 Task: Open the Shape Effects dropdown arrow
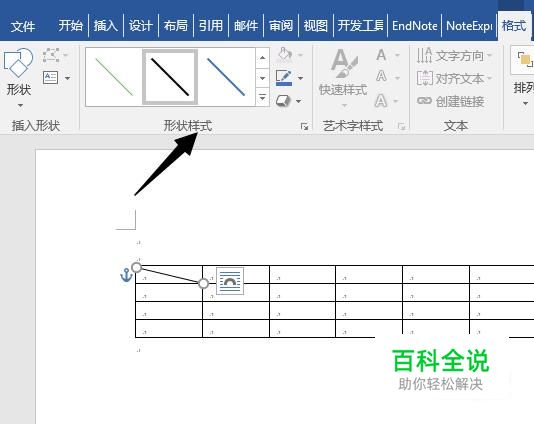(x=299, y=101)
